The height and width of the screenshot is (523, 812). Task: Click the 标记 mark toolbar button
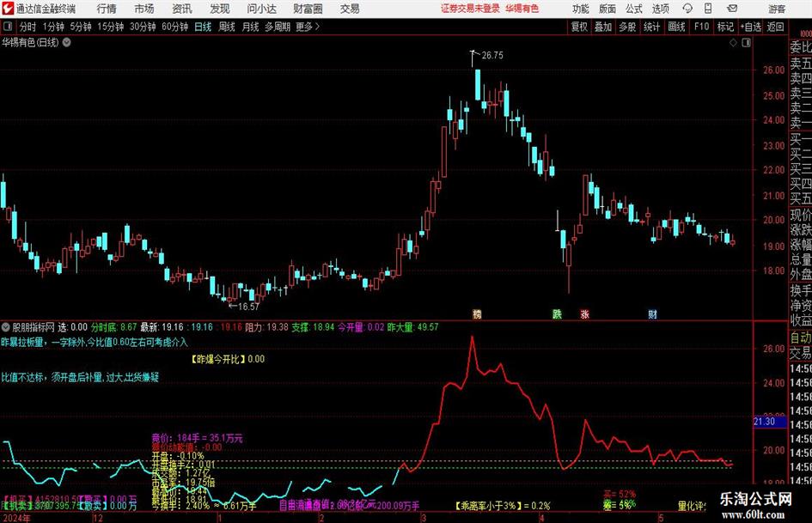725,27
